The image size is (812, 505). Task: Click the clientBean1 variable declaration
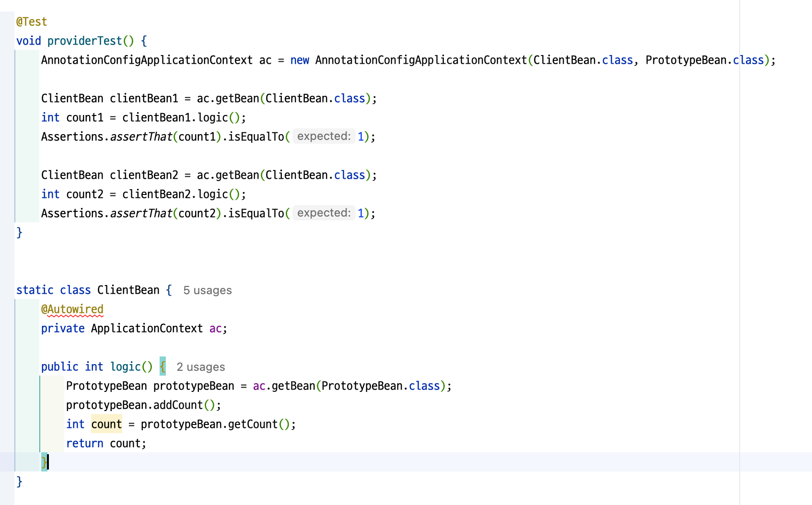[144, 99]
